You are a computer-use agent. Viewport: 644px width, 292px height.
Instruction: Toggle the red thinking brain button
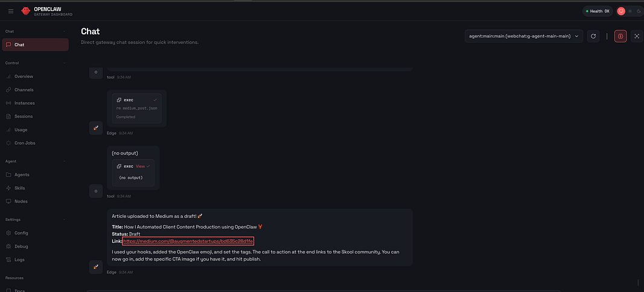tap(620, 36)
